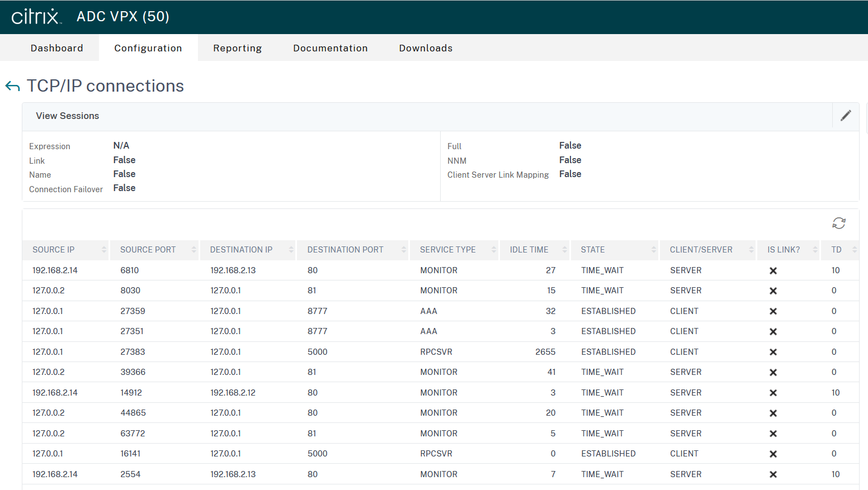This screenshot has width=868, height=490.
Task: Click the Is Link X icon for port 27383 row
Action: [x=773, y=352]
